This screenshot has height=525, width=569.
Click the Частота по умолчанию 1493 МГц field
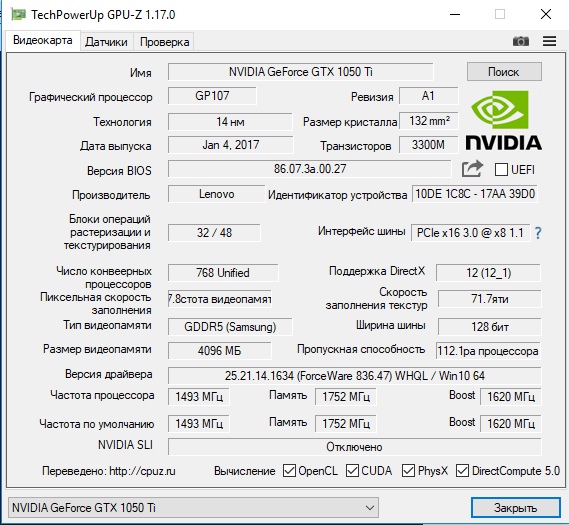198,423
